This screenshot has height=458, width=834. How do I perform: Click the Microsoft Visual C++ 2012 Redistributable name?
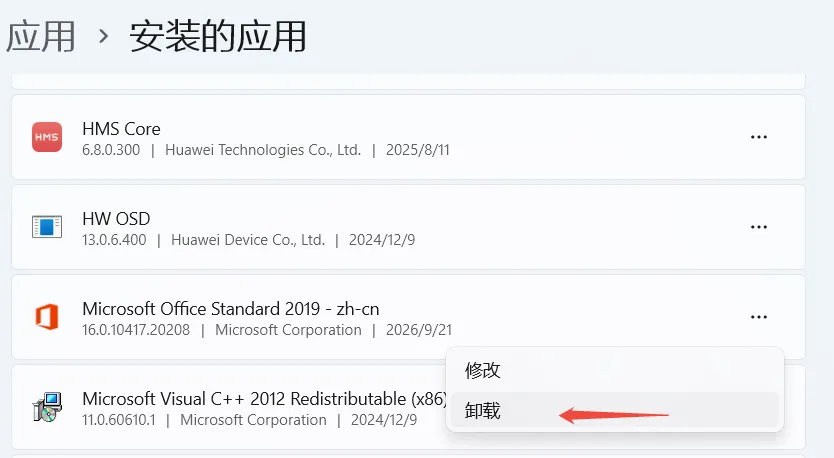coord(264,398)
